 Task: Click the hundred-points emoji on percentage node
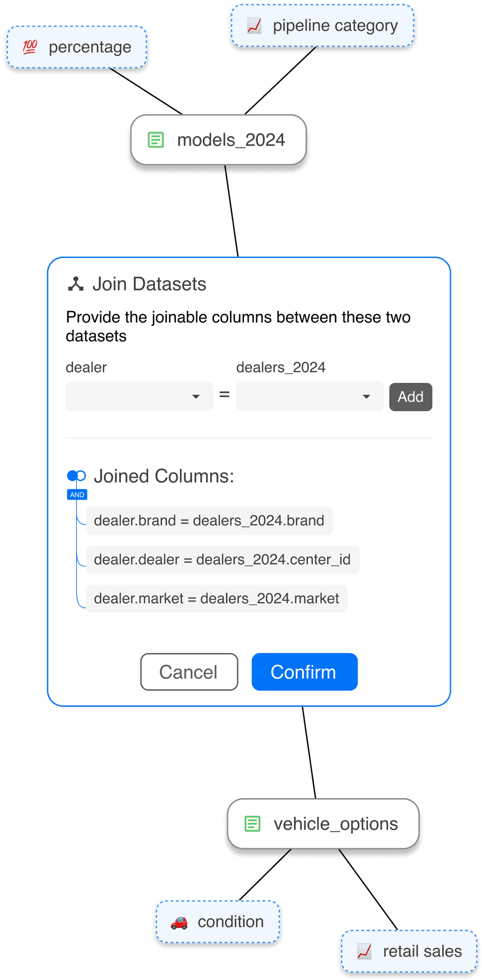tap(30, 47)
